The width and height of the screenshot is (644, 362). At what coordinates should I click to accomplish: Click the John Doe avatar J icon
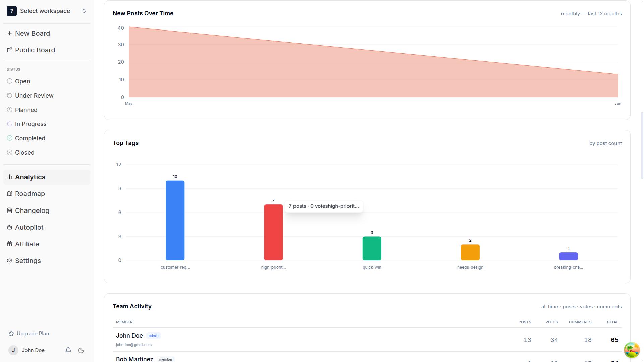click(13, 350)
